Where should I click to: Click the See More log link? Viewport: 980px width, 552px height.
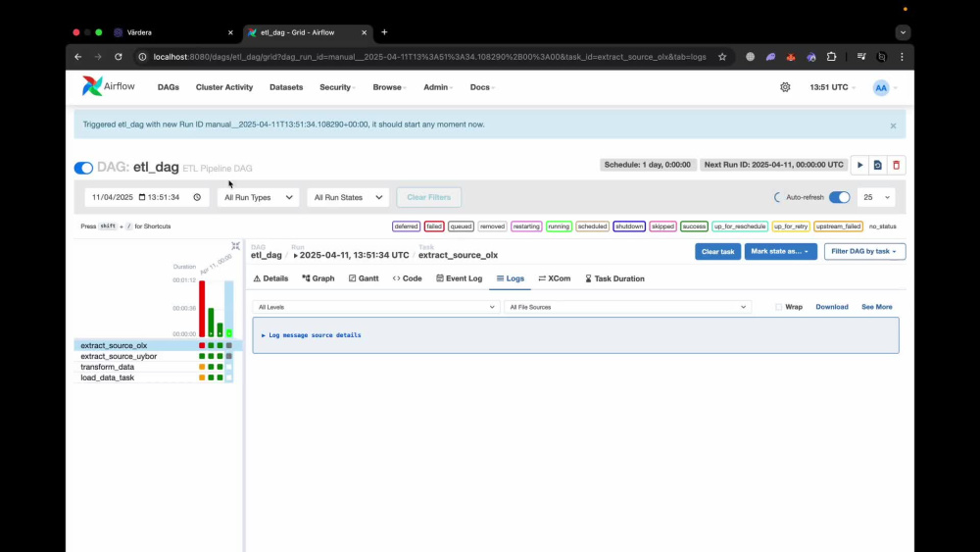[x=877, y=307]
